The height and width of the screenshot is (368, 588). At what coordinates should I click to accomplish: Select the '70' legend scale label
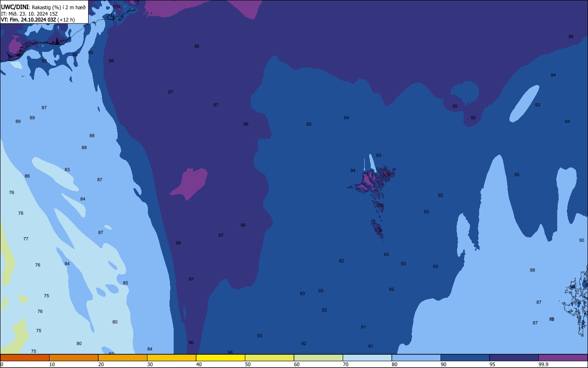[345, 364]
